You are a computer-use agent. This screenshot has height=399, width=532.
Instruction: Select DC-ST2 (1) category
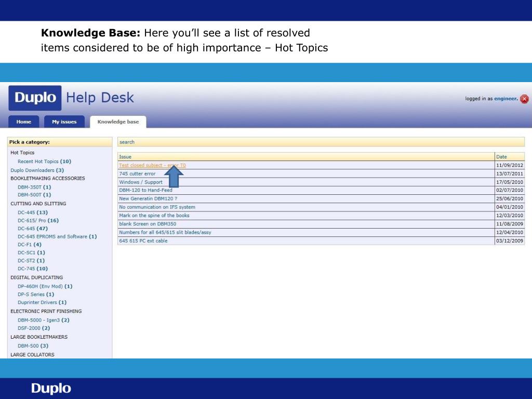[31, 261]
